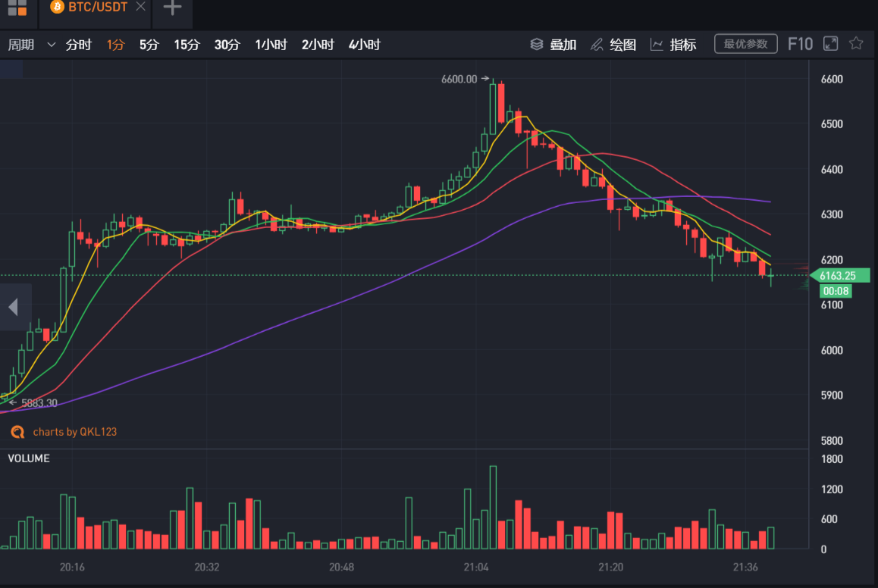Toggle the favorite star
This screenshot has width=878, height=588.
pyautogui.click(x=856, y=44)
